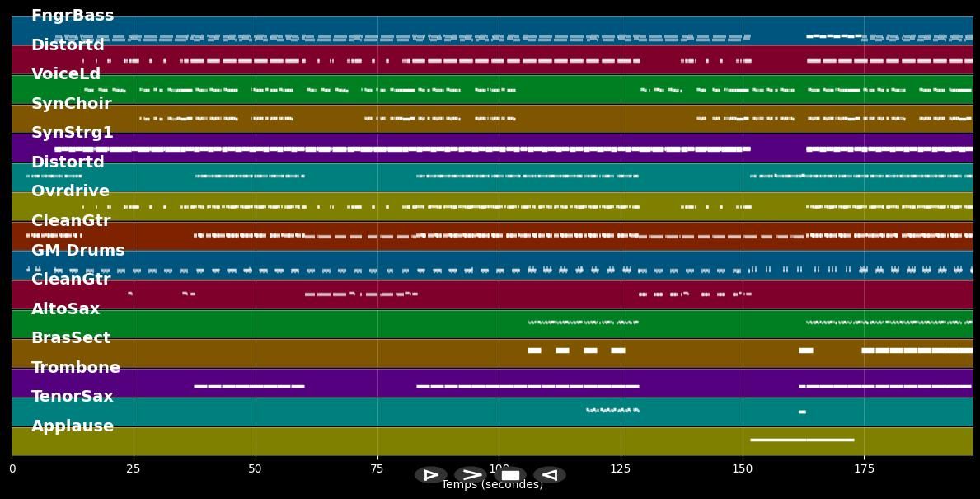Click the left-pointing triangle rewind button

549,475
